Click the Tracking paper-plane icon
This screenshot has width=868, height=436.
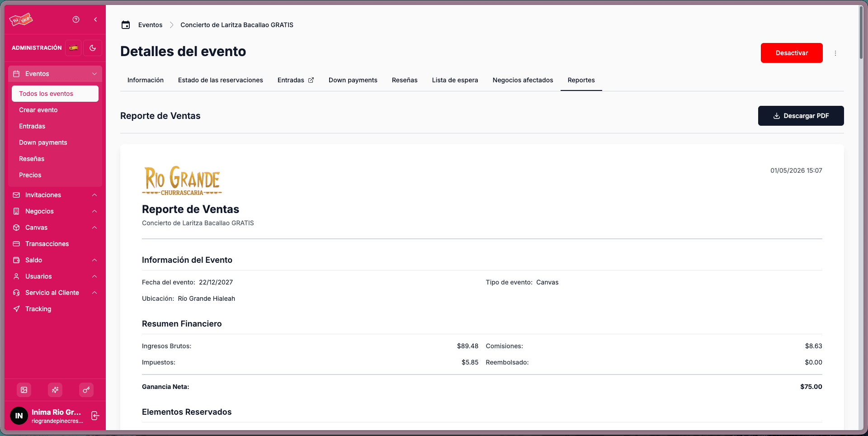tap(16, 309)
